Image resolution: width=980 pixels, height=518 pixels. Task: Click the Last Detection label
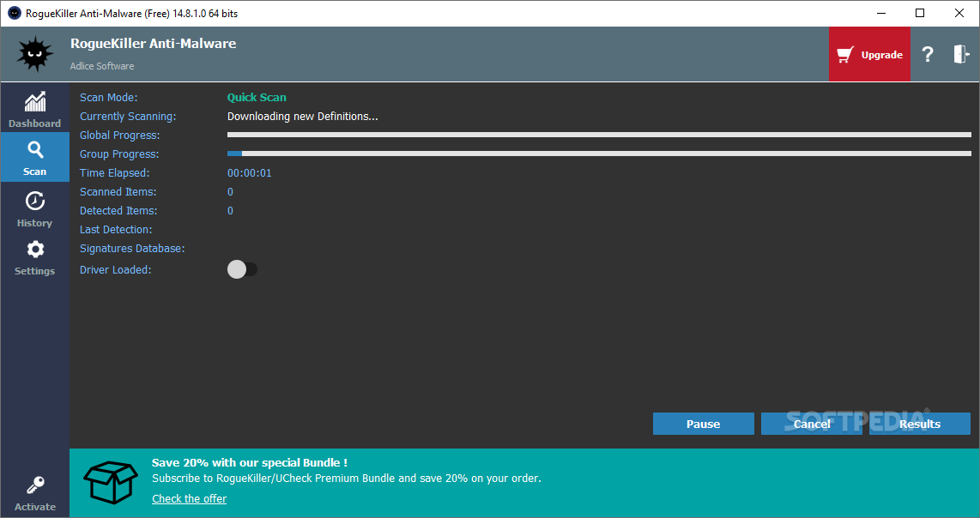(116, 229)
